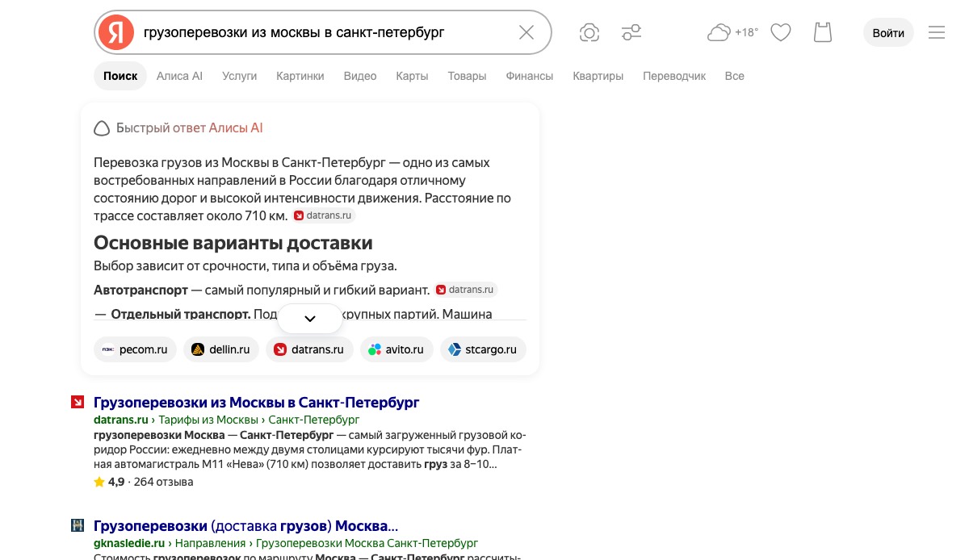Open the dellin.ru source chip

tap(221, 349)
